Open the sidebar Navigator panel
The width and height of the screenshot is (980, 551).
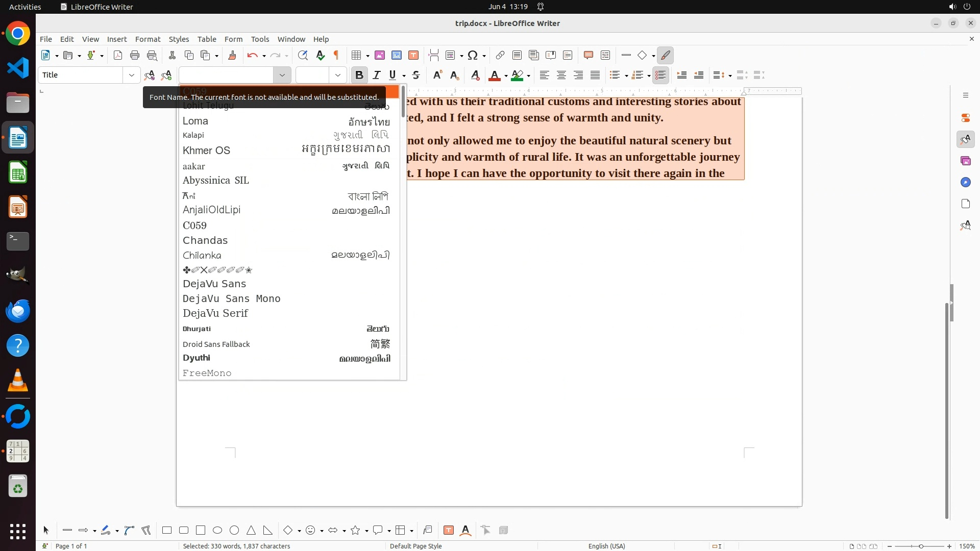coord(965,182)
